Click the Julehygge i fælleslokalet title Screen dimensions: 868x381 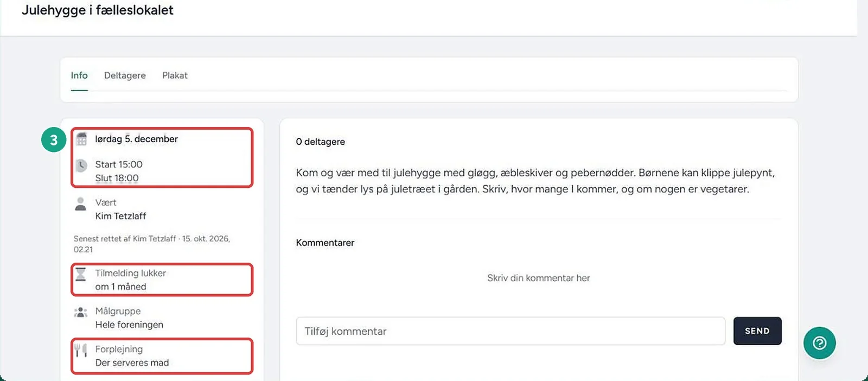point(98,10)
